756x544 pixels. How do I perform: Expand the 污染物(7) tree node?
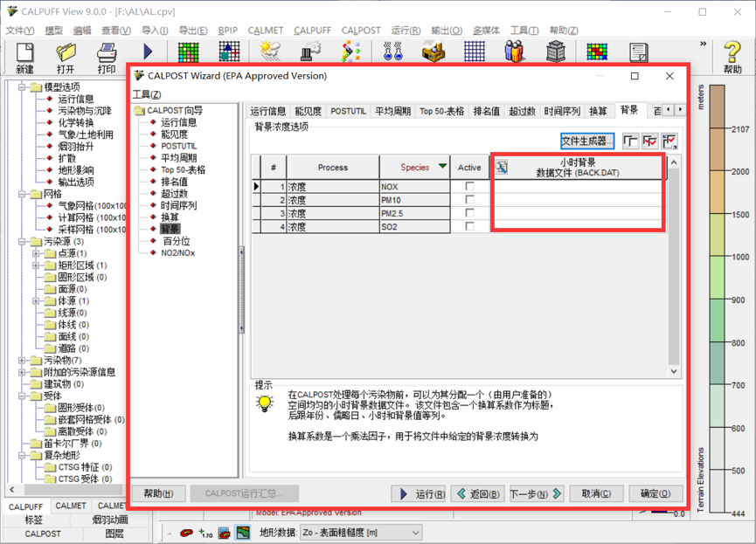(x=22, y=360)
